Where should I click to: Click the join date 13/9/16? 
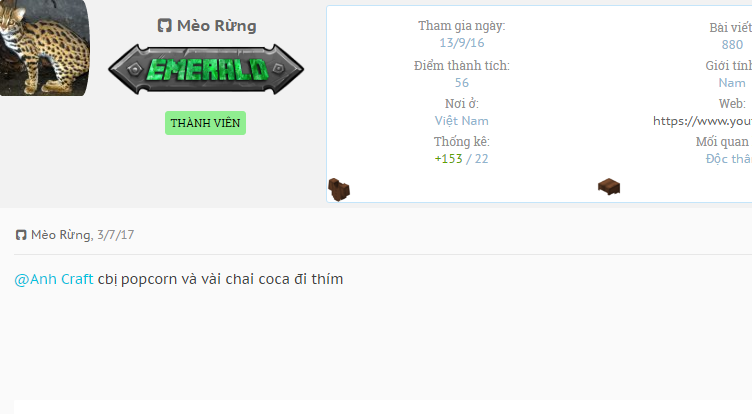[x=462, y=43]
